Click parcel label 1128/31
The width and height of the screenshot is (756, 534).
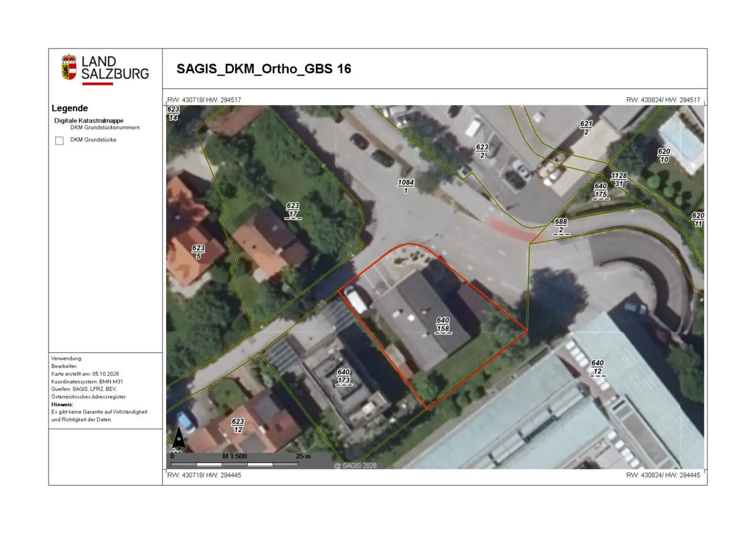tap(619, 179)
